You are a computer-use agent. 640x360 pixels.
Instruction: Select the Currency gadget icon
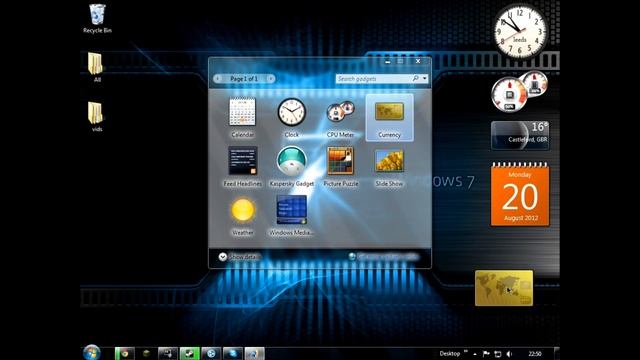[x=389, y=111]
